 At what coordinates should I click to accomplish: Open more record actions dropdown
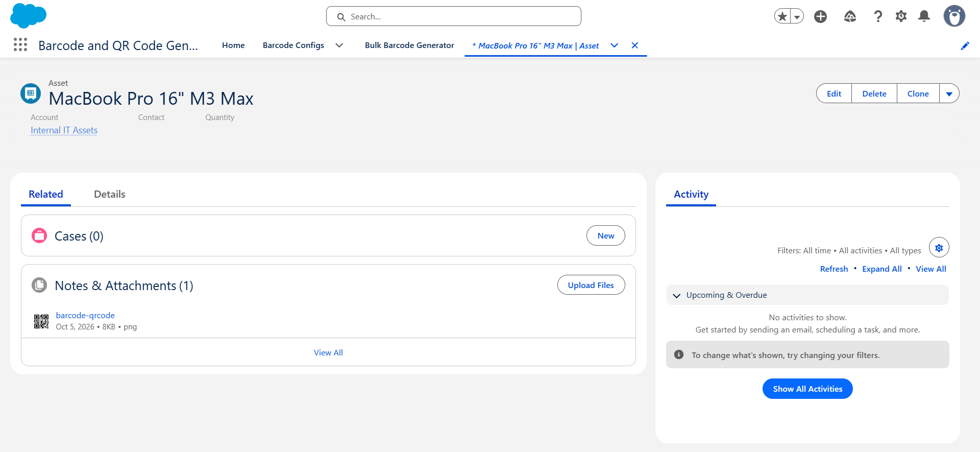(949, 93)
